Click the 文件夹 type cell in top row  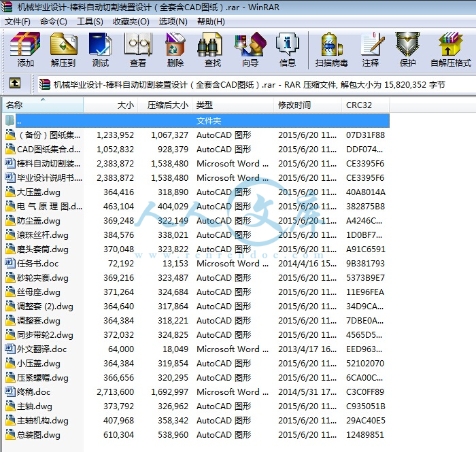[209, 121]
